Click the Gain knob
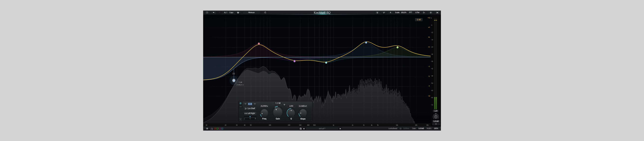Screen dimensions: 644x141 click(x=278, y=112)
